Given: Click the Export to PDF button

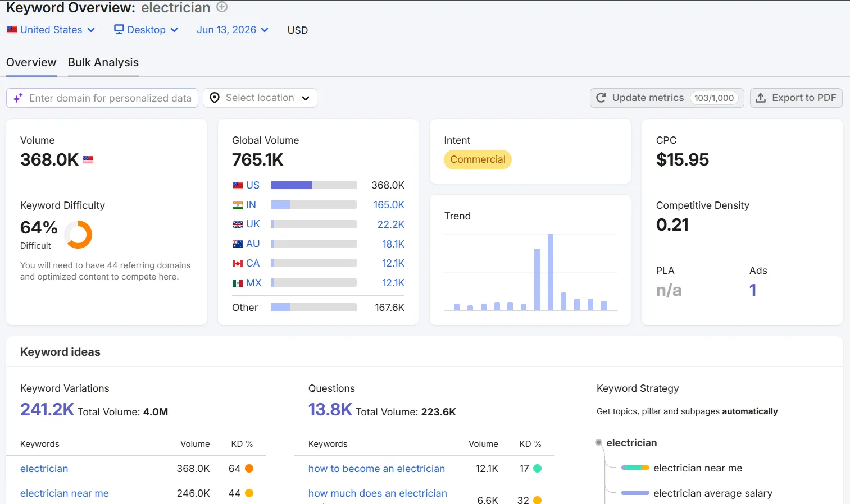Looking at the screenshot, I should click(796, 98).
